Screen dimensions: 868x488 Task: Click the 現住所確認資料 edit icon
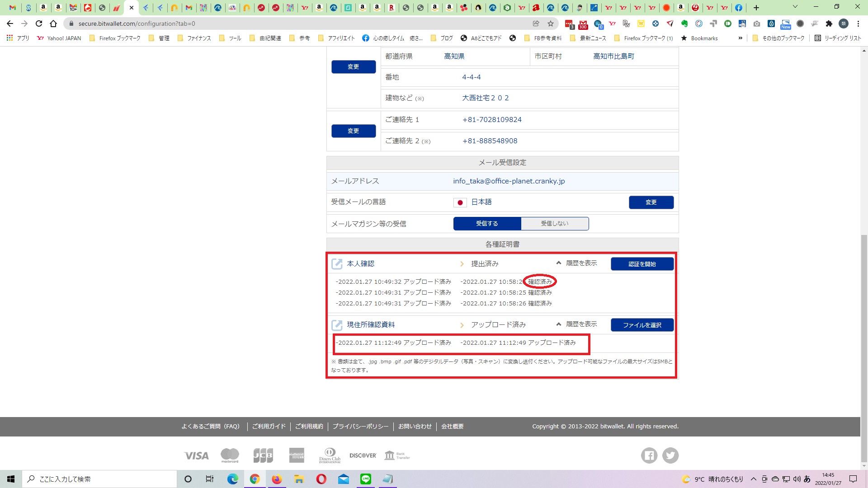[x=337, y=325]
